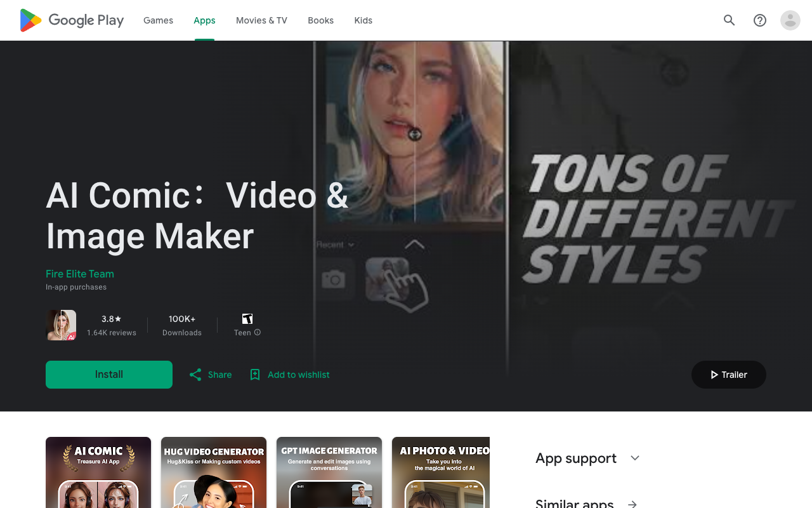Image resolution: width=812 pixels, height=508 pixels.
Task: Open the HUG VIDEO GENERATOR screenshot
Action: [214, 472]
